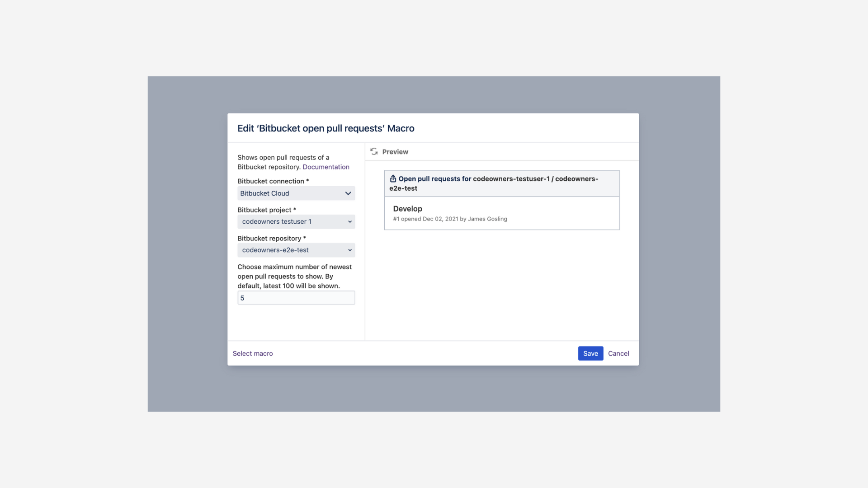Expand the codeowners-e2e-test chevron
Viewport: 868px width, 488px height.
tap(350, 250)
